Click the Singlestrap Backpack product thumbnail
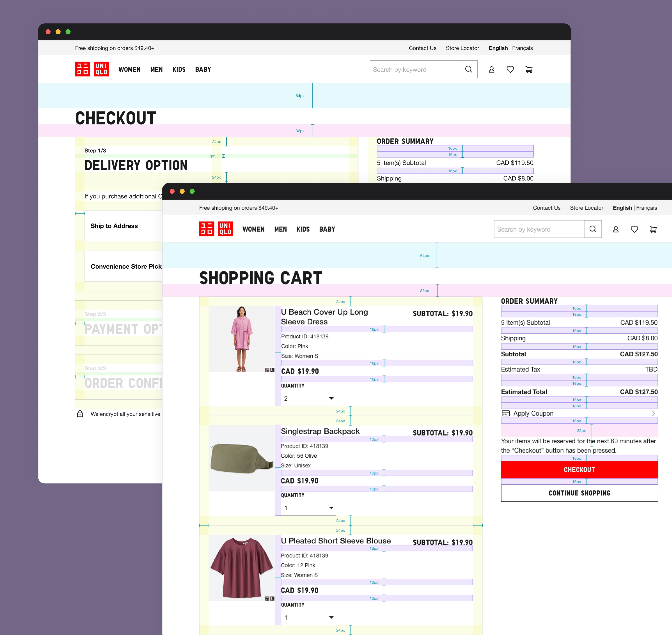 point(241,458)
